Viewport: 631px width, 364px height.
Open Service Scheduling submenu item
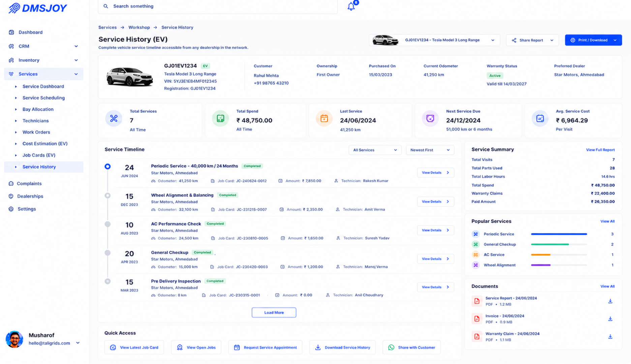(x=43, y=98)
